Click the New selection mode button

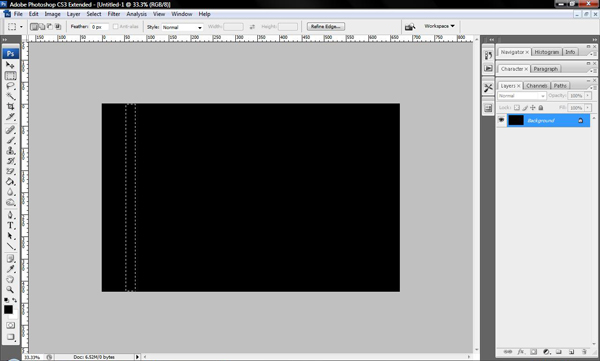pos(34,27)
